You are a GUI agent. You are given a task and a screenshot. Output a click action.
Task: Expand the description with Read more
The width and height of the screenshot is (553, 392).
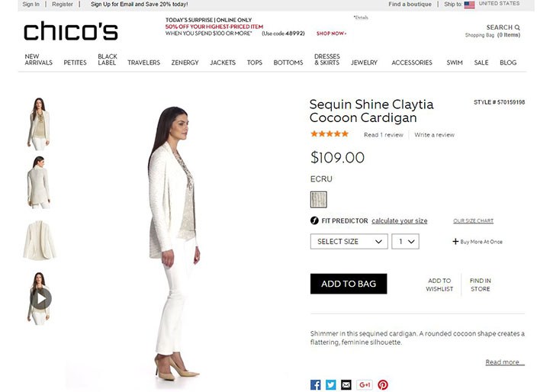tap(505, 362)
